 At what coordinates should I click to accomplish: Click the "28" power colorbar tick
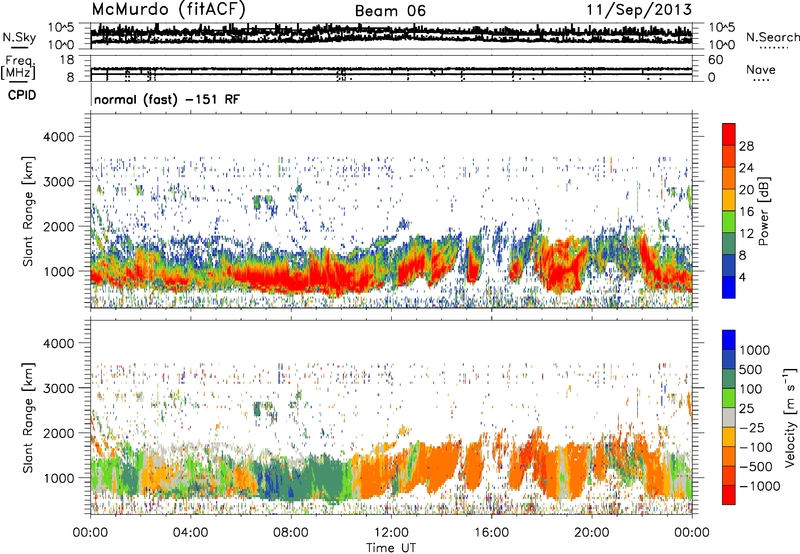pyautogui.click(x=746, y=146)
